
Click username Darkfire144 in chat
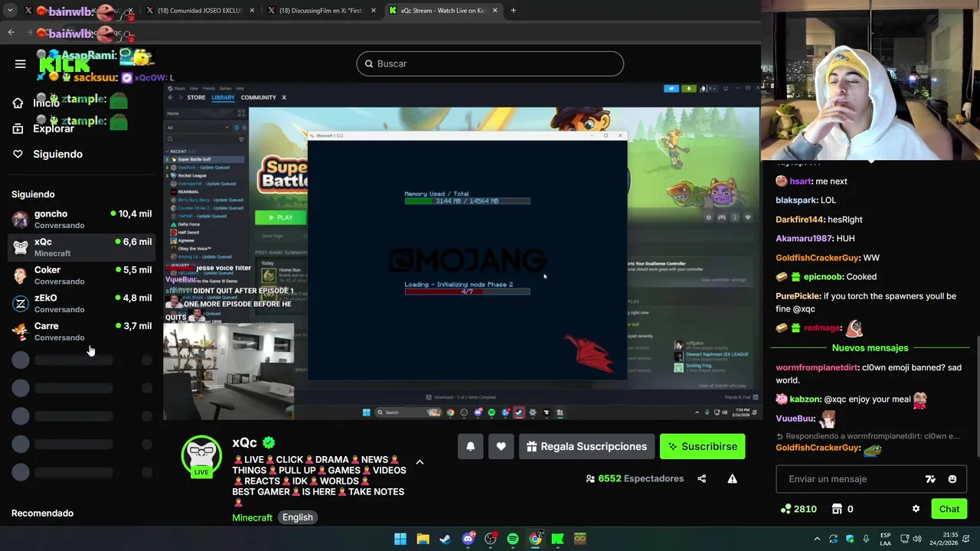[799, 220]
